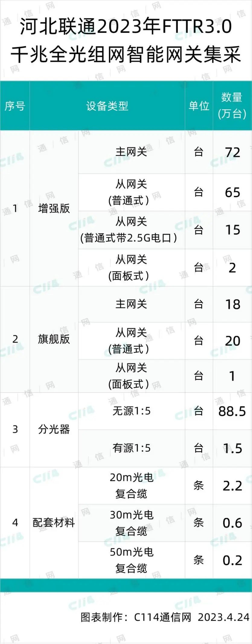
Task: Click the 无源1:5 splitter cell
Action: point(131,411)
